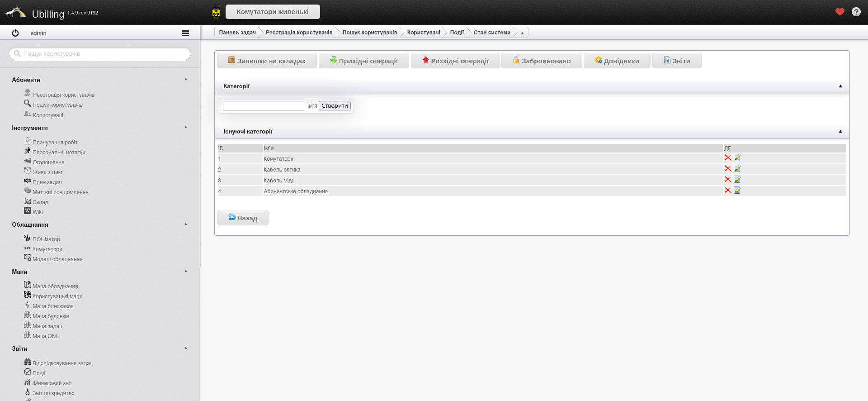Open the help question mark icon
The width and height of the screenshot is (868, 401).
(856, 12)
